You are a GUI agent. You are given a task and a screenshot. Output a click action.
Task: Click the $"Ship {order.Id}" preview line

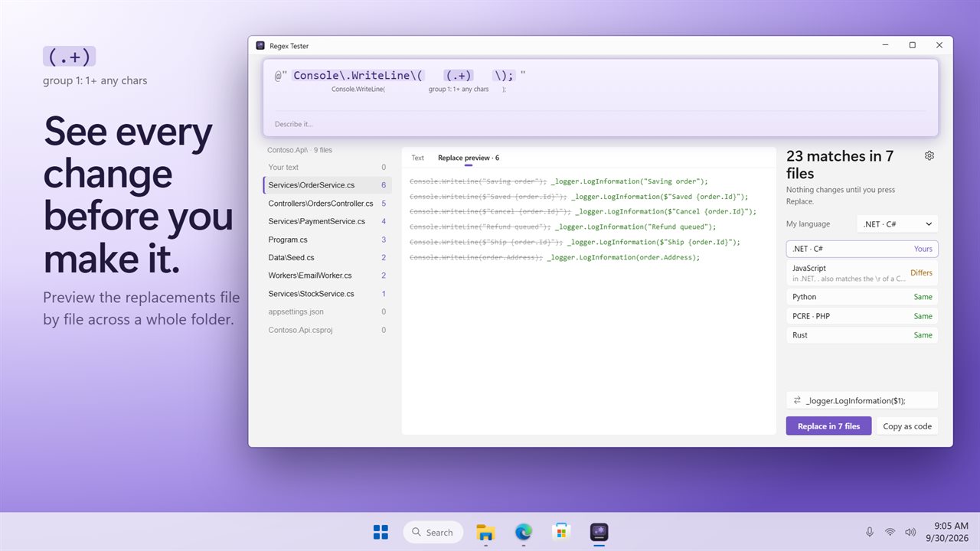[575, 242]
